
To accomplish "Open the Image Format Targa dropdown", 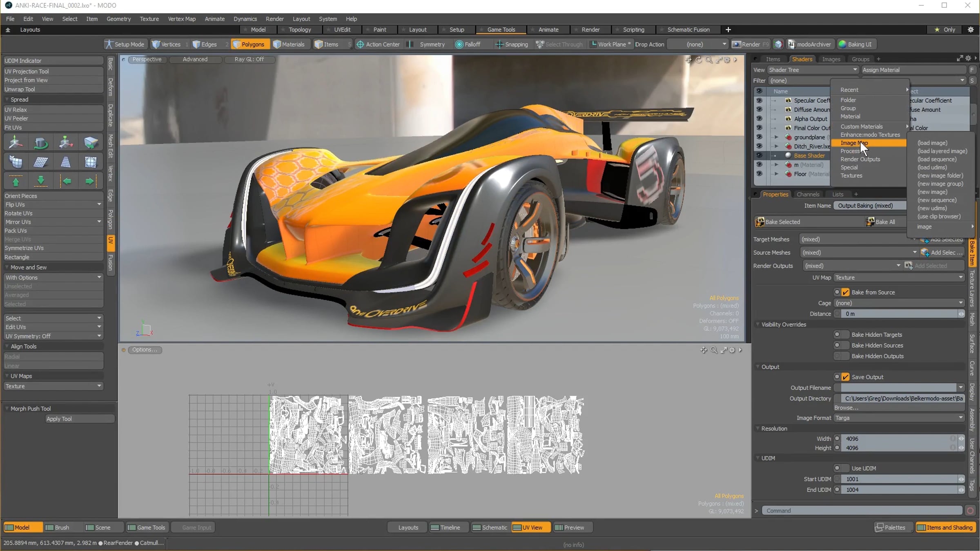I will (899, 418).
